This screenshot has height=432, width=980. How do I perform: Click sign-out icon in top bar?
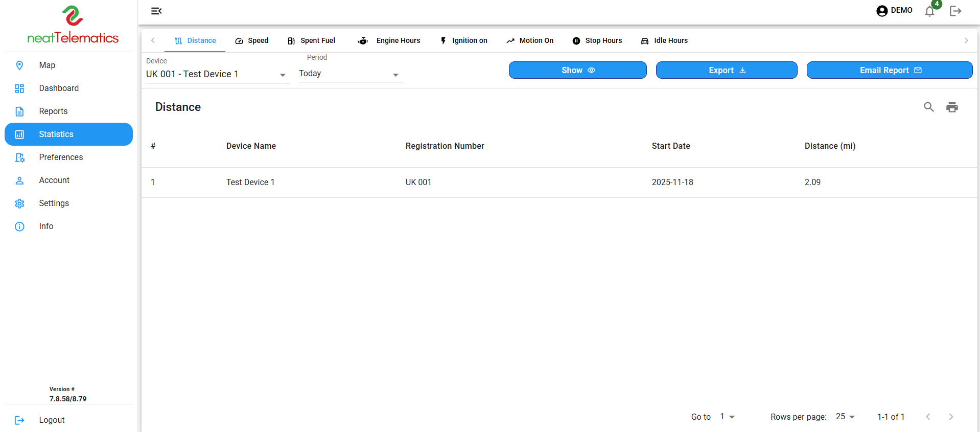pos(955,11)
